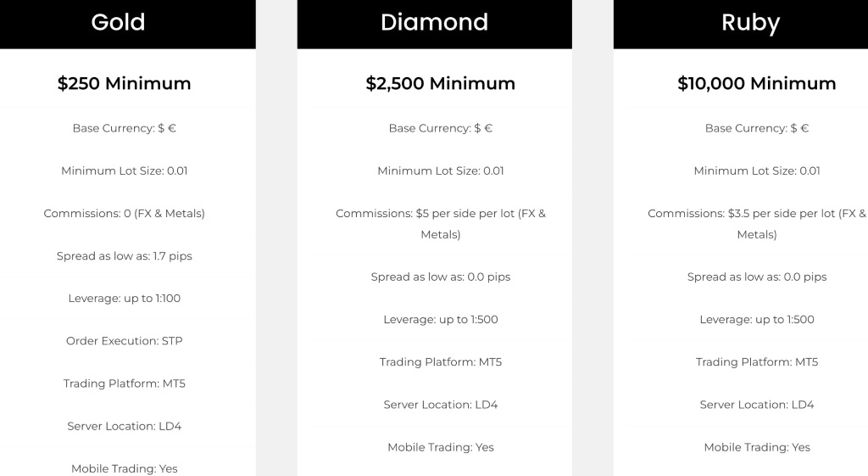The height and width of the screenshot is (476, 868).
Task: Click Diamond's $5 per side commission text
Action: coord(441,224)
